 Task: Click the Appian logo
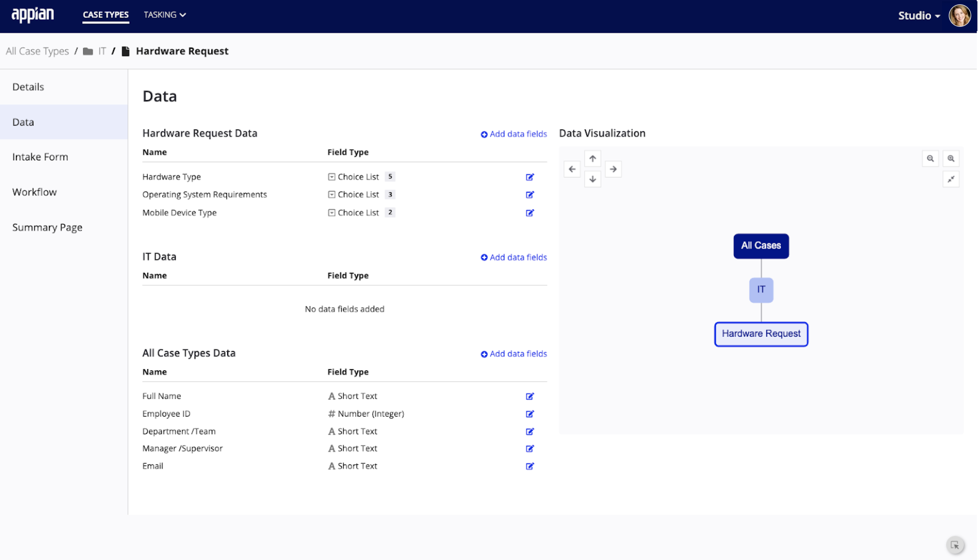pos(33,15)
